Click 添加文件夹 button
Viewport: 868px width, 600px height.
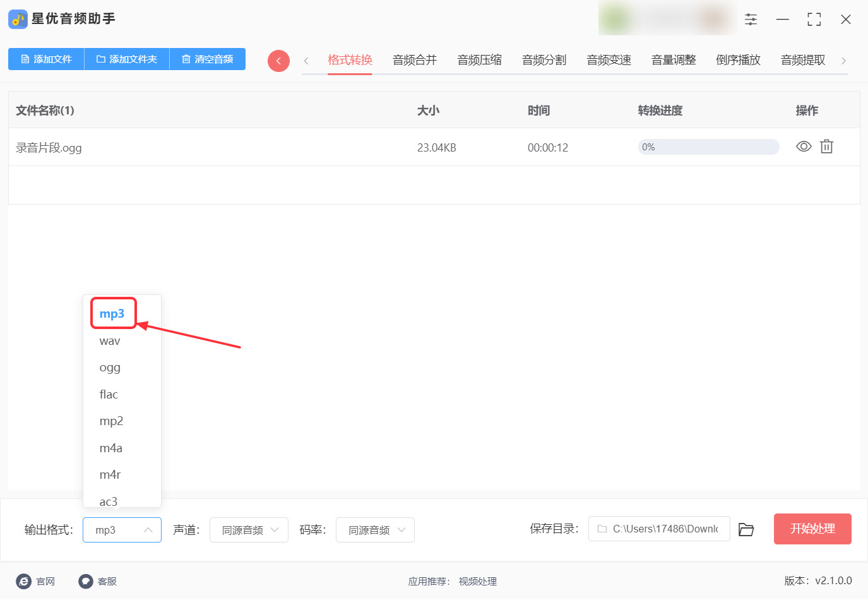(x=127, y=59)
